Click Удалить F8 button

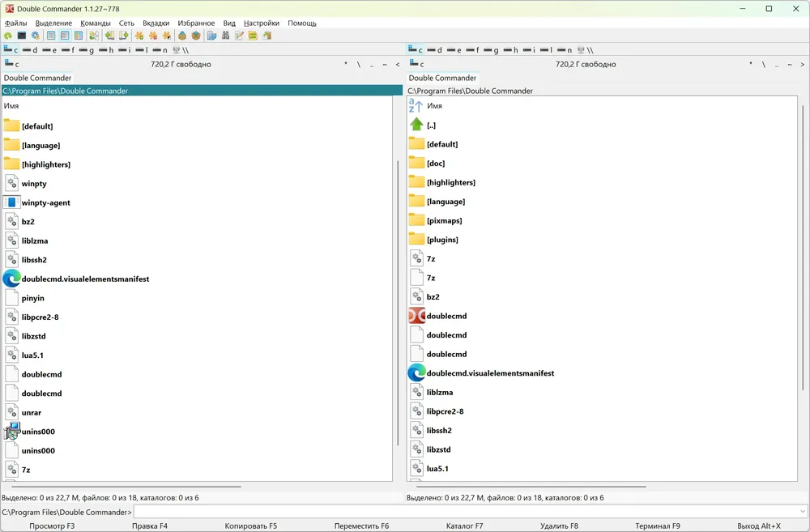559,526
